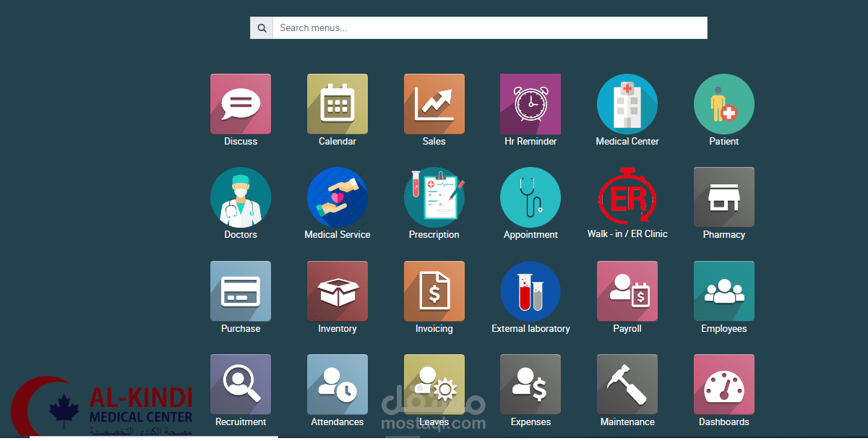Launch the Patient application
The width and height of the screenshot is (868, 441).
click(724, 103)
